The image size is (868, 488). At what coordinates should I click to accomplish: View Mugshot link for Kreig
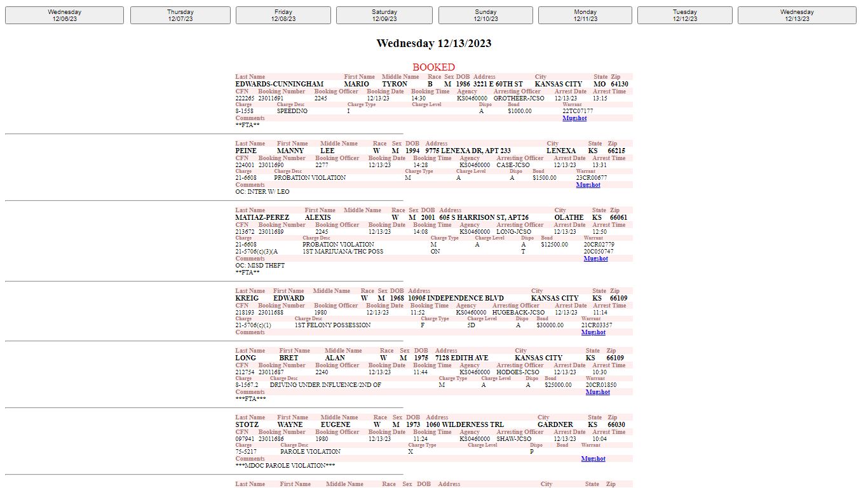pos(593,332)
